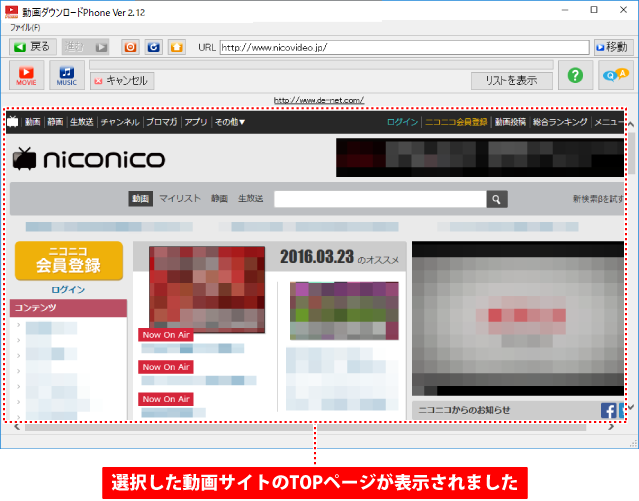Click the download progress bar
The image size is (639, 501).
[321, 65]
